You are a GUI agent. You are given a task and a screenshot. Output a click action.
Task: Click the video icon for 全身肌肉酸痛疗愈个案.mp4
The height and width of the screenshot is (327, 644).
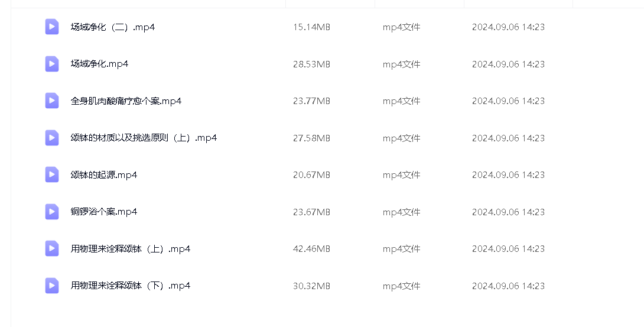point(52,101)
